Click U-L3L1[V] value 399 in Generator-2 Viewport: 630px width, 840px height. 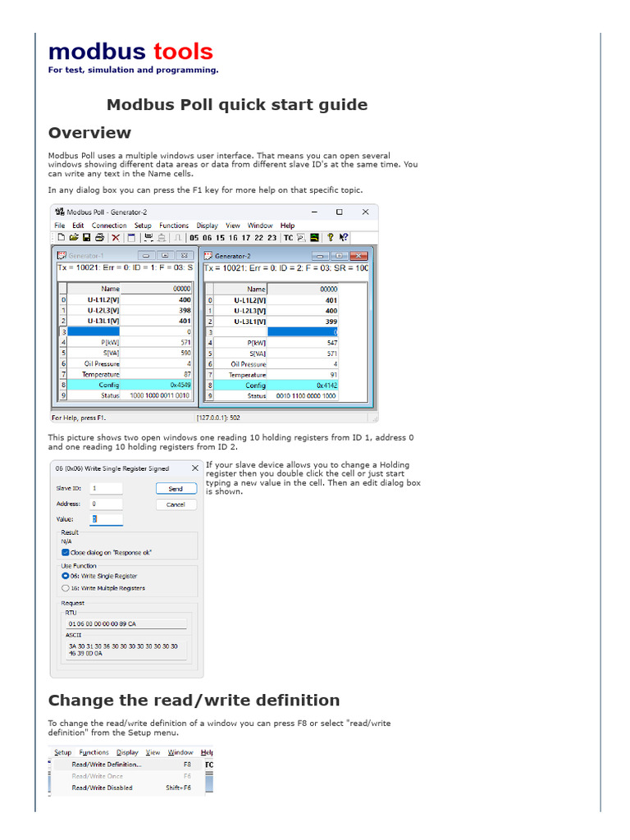tap(303, 322)
